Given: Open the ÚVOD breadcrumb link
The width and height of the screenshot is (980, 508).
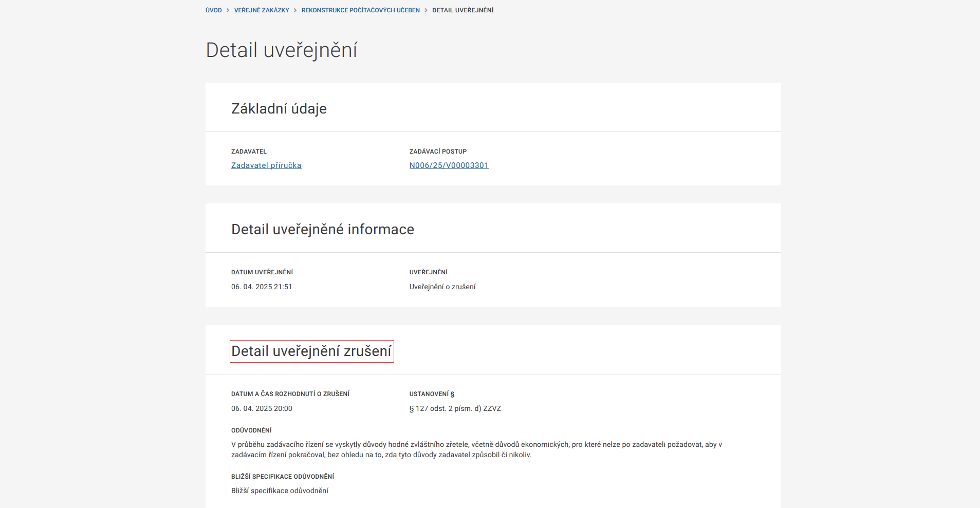Looking at the screenshot, I should pos(213,10).
